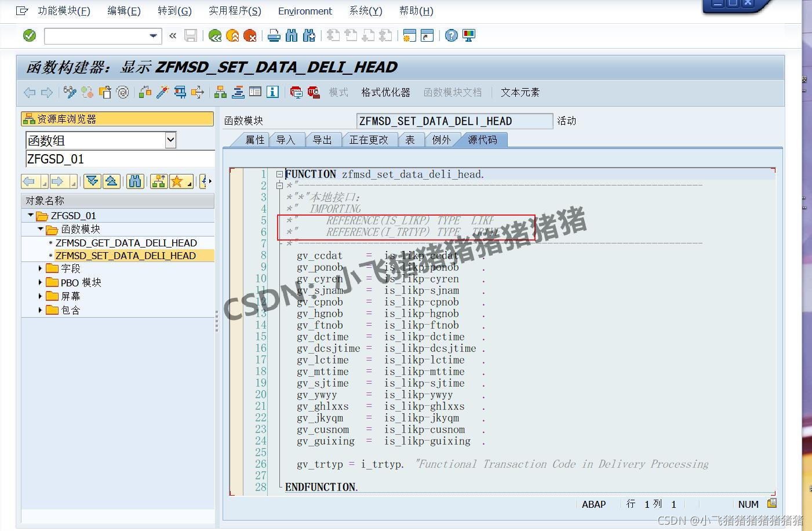Collapse the 函数模块 folder node
The height and width of the screenshot is (531, 812).
pos(41,229)
